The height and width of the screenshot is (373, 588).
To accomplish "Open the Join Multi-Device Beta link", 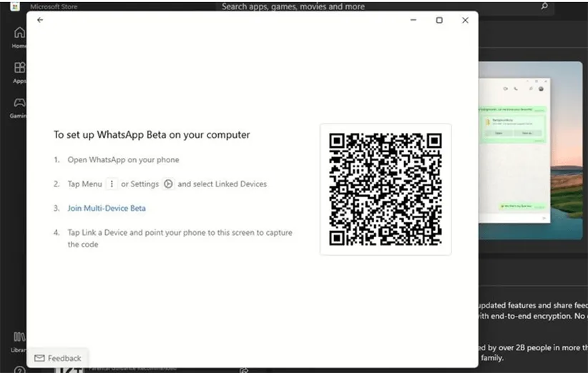I will (x=107, y=208).
